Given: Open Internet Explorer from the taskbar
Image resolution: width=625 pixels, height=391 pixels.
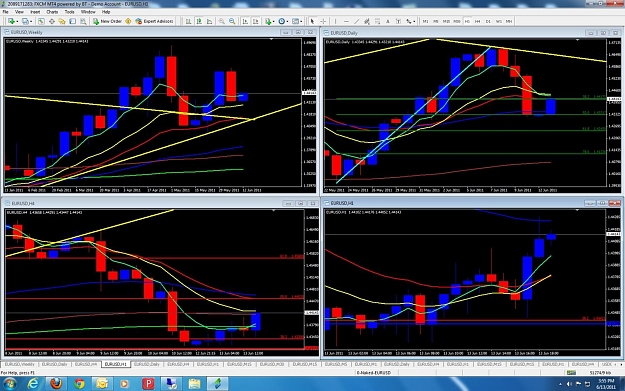Looking at the screenshot, I should tap(33, 384).
